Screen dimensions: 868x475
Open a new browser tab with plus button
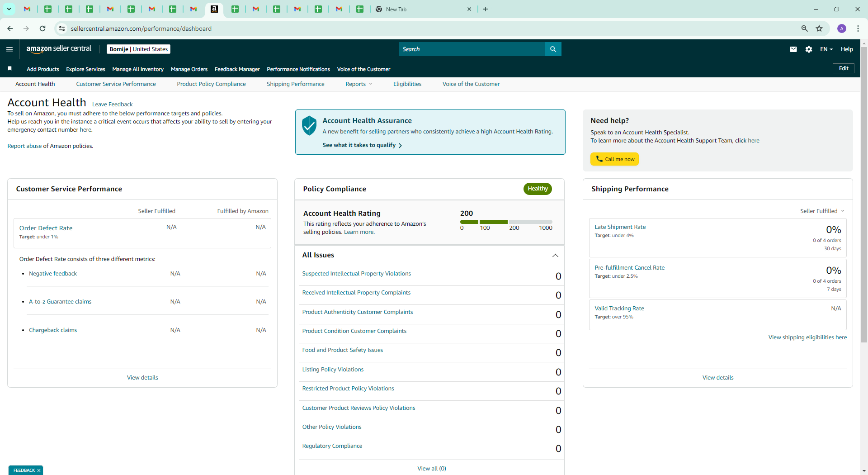[x=486, y=9]
